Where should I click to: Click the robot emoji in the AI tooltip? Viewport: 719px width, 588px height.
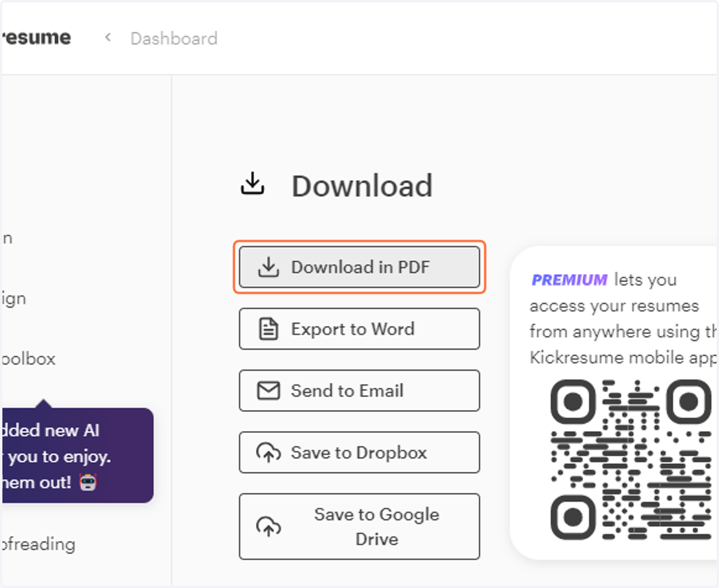(87, 483)
